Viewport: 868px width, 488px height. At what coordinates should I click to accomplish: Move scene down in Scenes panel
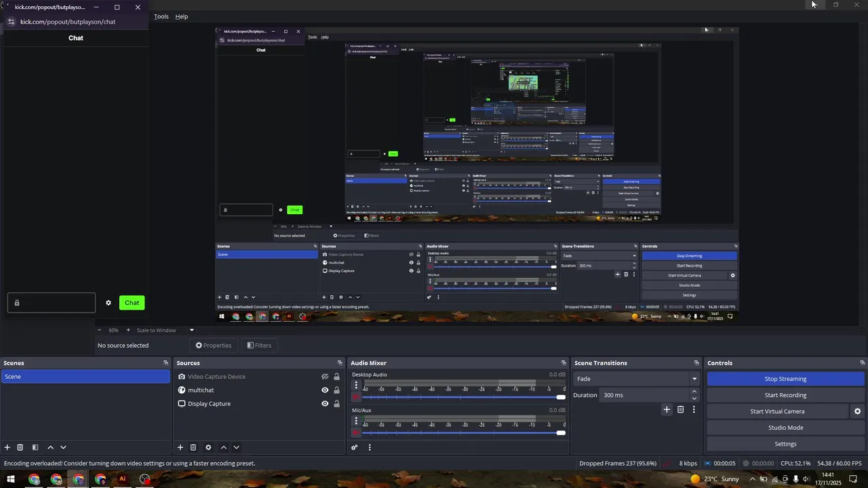point(63,447)
